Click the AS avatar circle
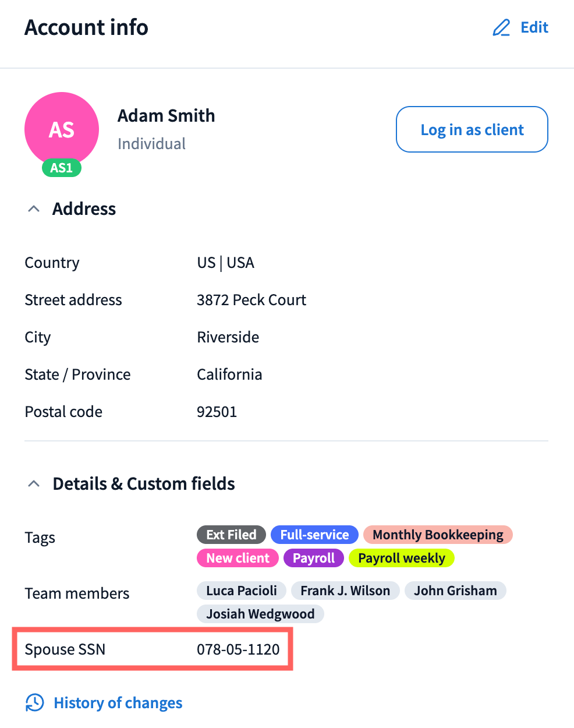This screenshot has width=574, height=728. click(62, 129)
